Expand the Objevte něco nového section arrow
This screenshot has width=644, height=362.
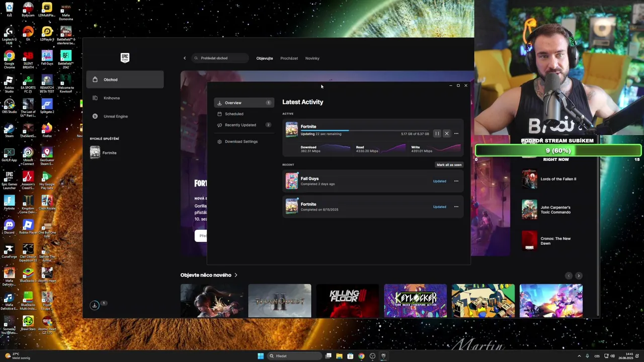(235, 275)
